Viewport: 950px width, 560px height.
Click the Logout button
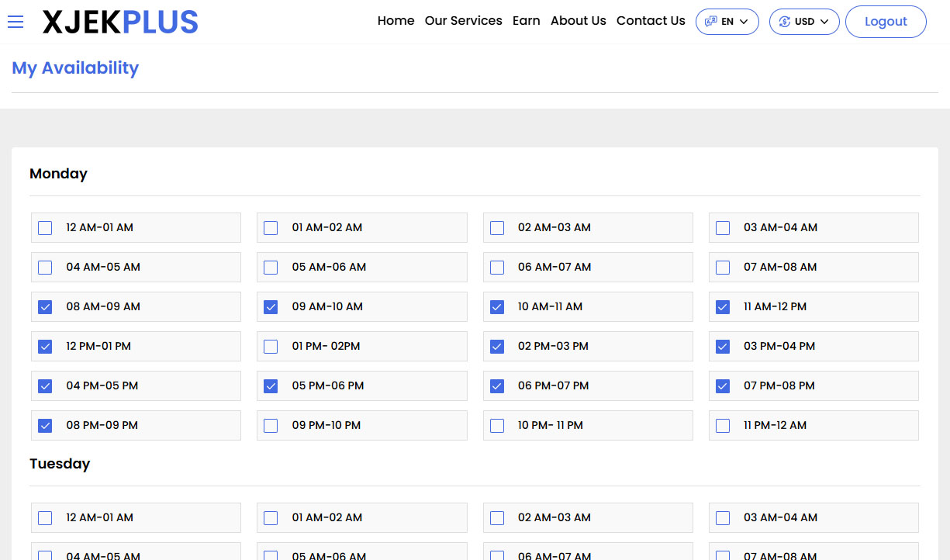pos(886,22)
